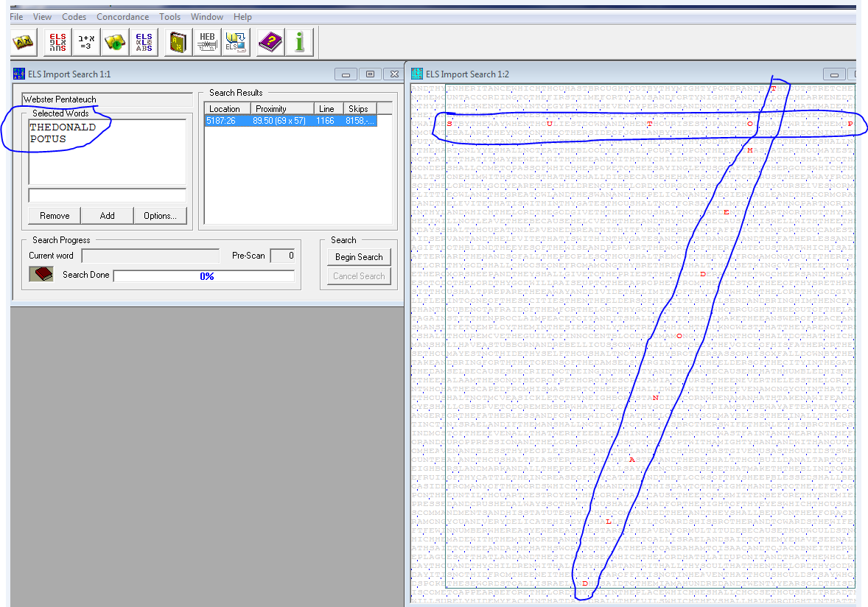Open the Tools menu
Viewport: 868px width, 607px height.
pos(170,17)
